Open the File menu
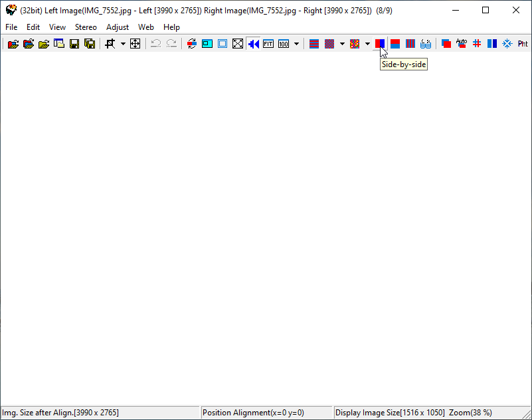This screenshot has width=532, height=420. (x=11, y=27)
